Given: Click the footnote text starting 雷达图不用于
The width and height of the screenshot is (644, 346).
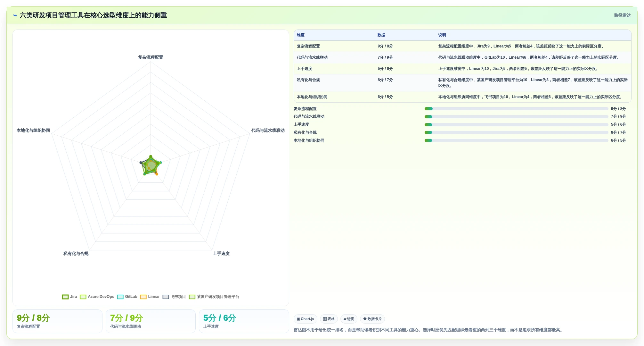Looking at the screenshot, I should (x=428, y=330).
